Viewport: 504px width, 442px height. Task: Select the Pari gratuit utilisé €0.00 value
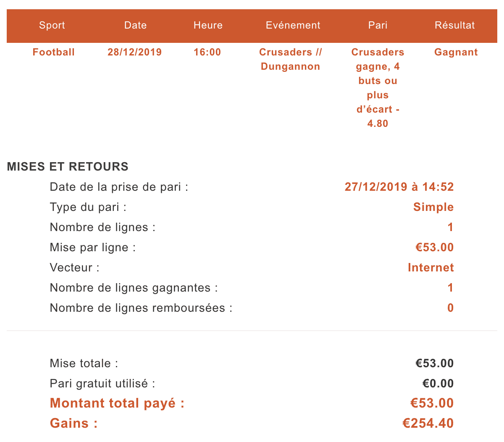pos(438,383)
